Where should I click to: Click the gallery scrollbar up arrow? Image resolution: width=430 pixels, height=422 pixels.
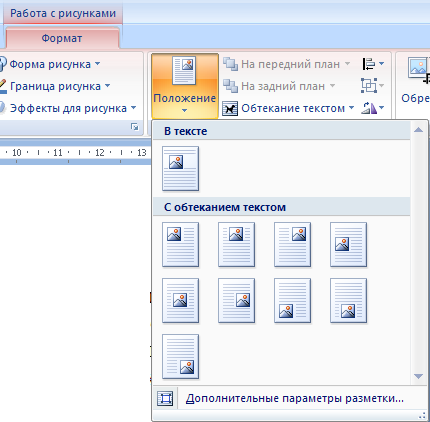click(418, 130)
